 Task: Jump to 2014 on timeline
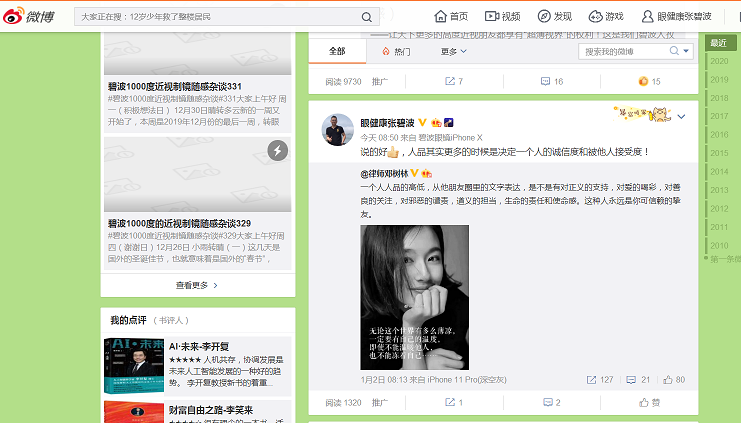click(719, 172)
